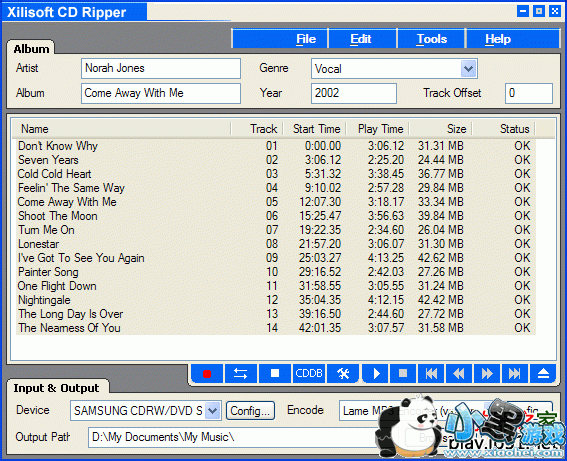Open the File menu
The image size is (567, 461).
point(306,39)
